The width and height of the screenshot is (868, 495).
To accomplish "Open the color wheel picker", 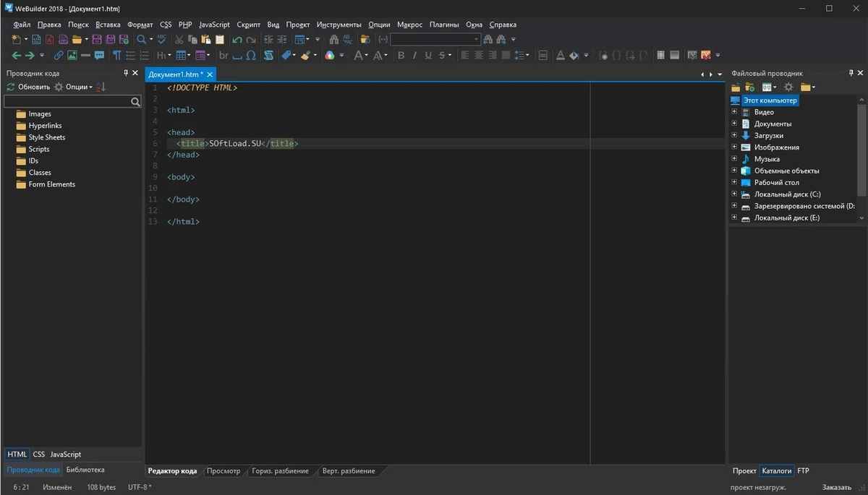I will pos(328,55).
